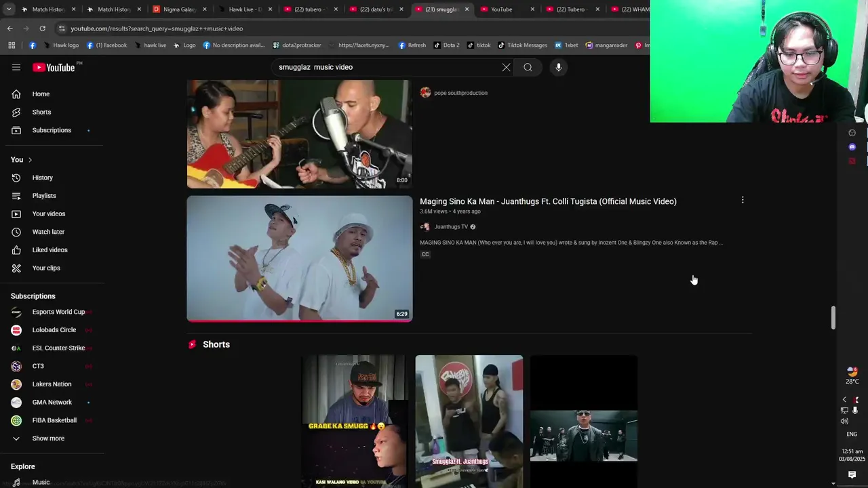Switch to the Hawk Live tab

pyautogui.click(x=244, y=9)
